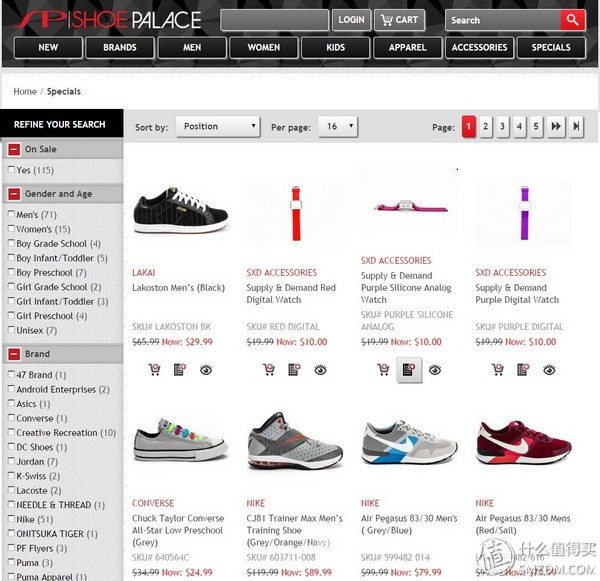Screen dimensions: 600x581
Task: Check the Nike brand checkbox
Action: tap(11, 519)
